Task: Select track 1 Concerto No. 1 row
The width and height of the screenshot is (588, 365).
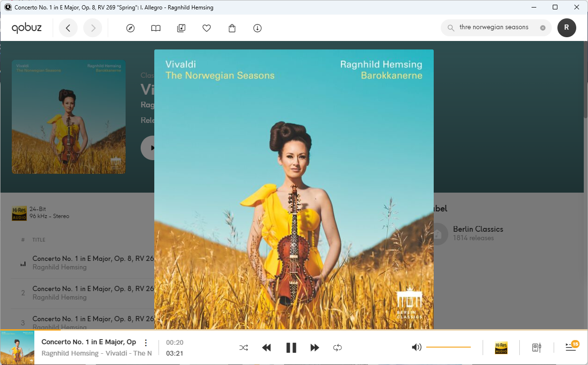Action: (83, 263)
